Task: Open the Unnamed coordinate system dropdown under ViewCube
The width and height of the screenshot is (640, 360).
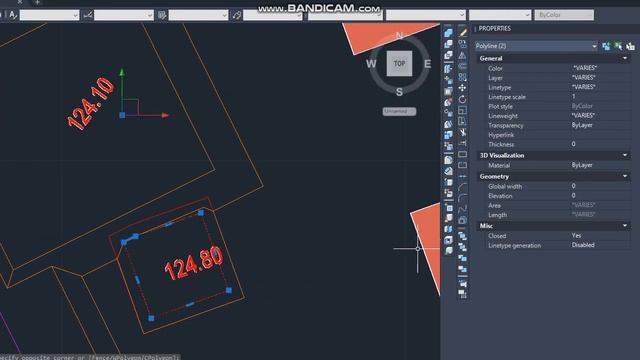Action: pos(399,111)
